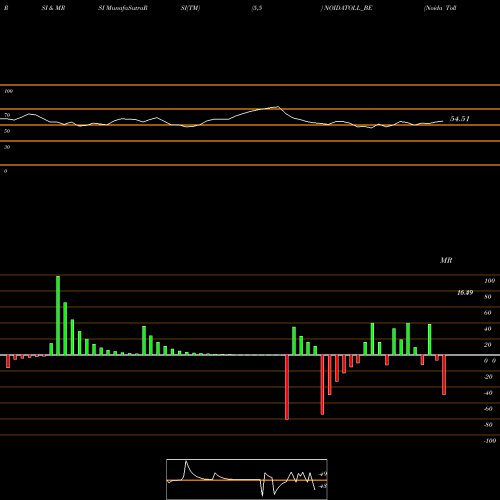Click the Noida Toll header text
500x500 pixels.
[440, 8]
